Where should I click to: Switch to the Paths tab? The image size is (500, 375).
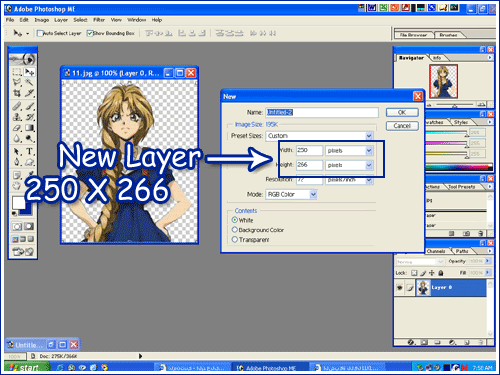pos(462,251)
